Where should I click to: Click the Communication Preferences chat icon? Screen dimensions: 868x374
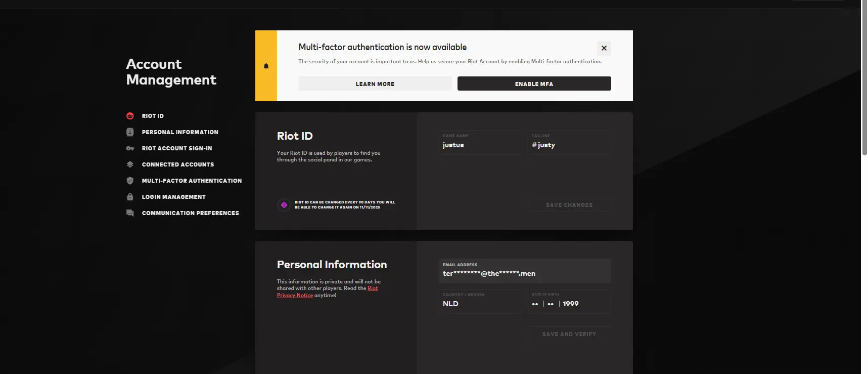(x=130, y=213)
